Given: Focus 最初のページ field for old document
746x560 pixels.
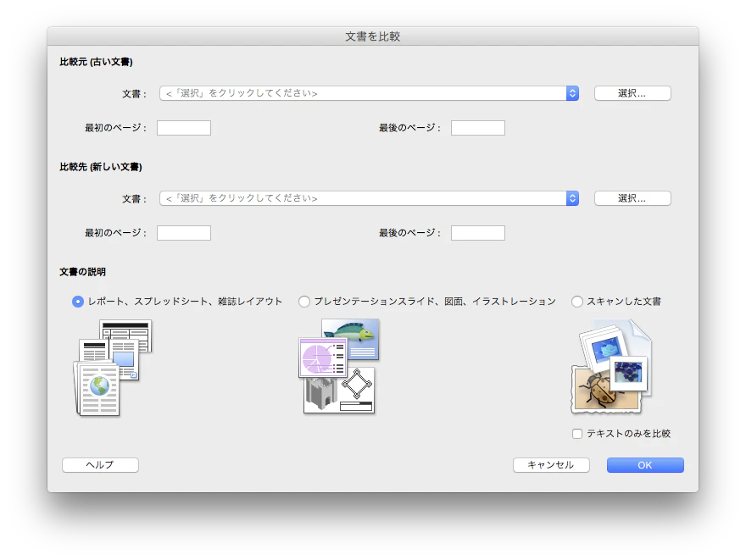Looking at the screenshot, I should tap(184, 128).
